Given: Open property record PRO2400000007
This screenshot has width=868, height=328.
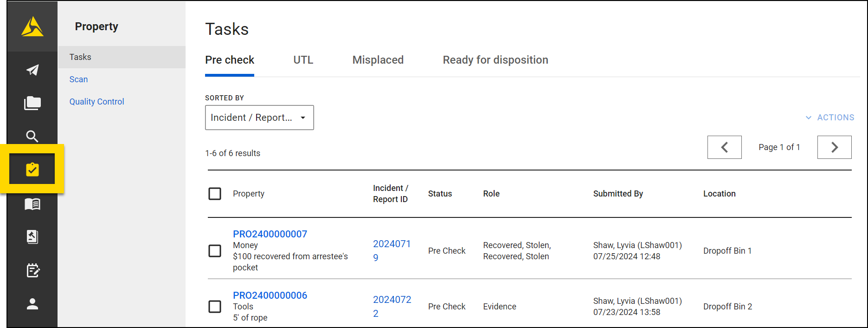Looking at the screenshot, I should click(x=270, y=234).
